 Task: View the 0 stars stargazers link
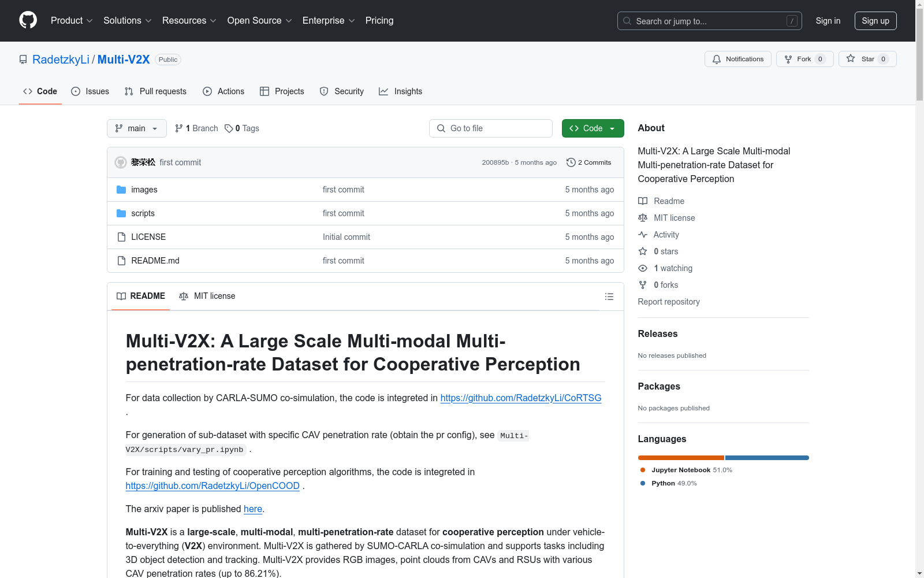tap(658, 251)
